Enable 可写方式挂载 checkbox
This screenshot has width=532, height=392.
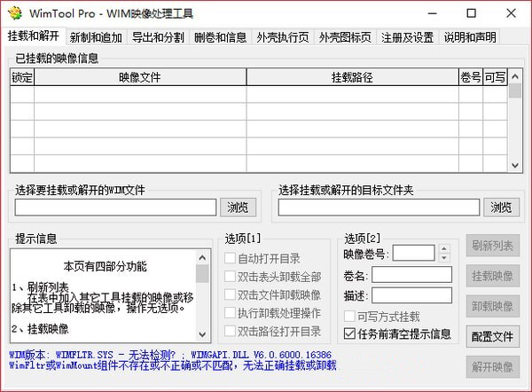click(x=349, y=317)
